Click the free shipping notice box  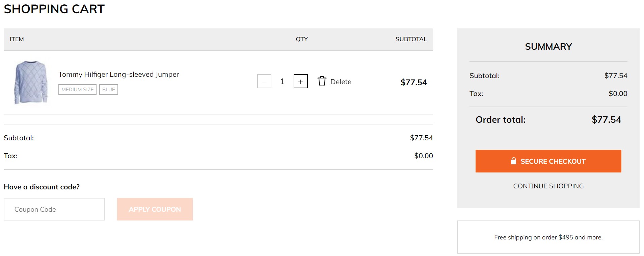point(548,237)
